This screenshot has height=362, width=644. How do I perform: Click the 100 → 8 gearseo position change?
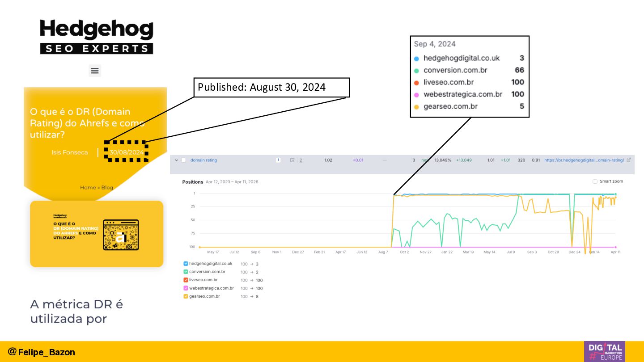coord(250,296)
